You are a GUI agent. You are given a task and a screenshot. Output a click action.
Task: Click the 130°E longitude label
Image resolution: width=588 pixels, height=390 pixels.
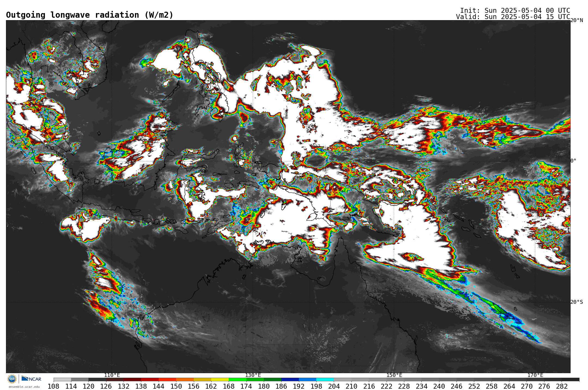point(253,375)
